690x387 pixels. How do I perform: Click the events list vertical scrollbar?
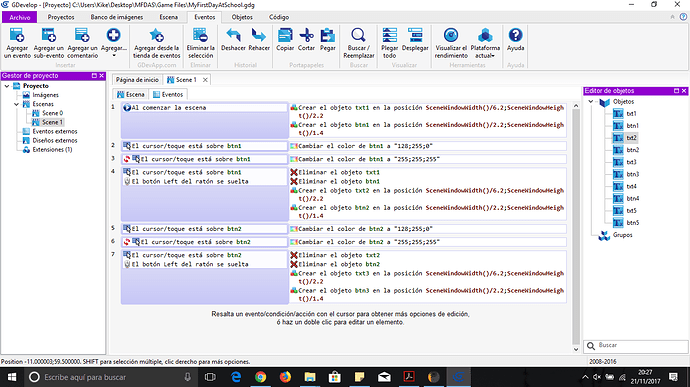point(576,228)
